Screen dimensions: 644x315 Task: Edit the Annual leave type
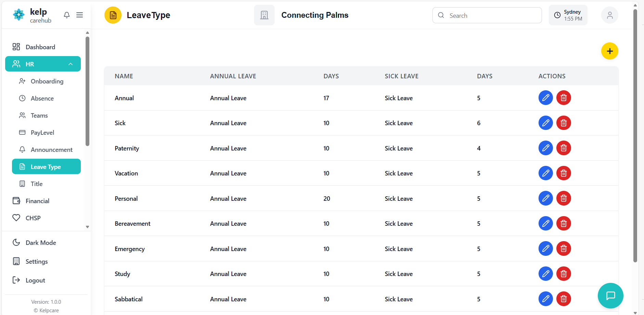pos(546,98)
